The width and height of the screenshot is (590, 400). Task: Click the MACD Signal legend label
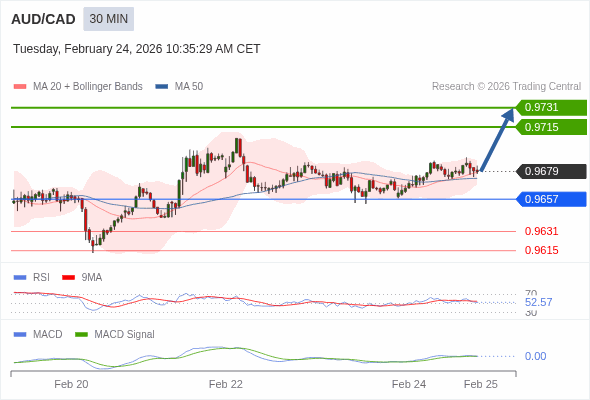[x=125, y=334]
